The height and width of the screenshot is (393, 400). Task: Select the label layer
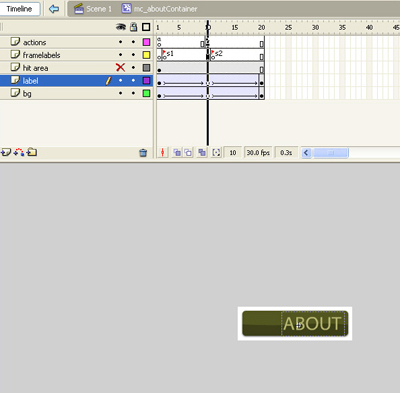click(30, 81)
